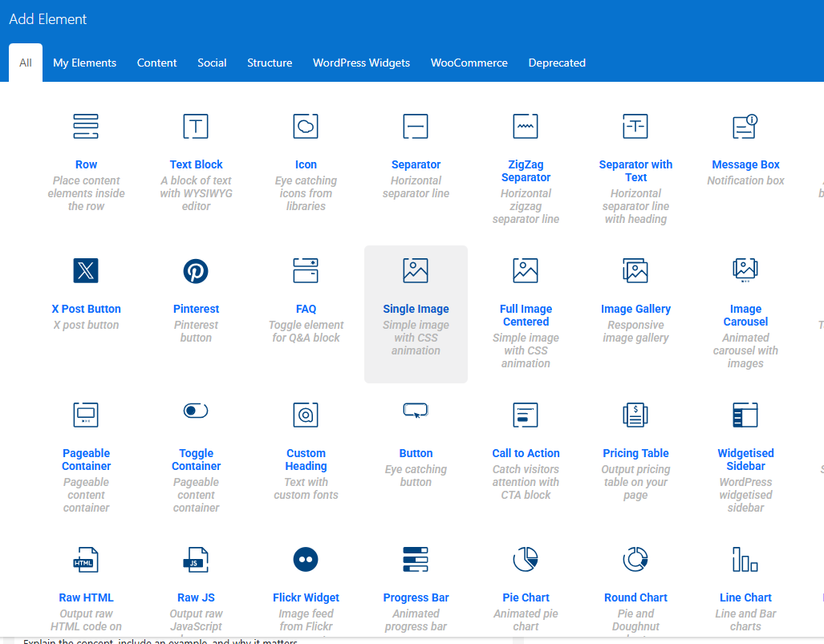Screen dimensions: 824x644
Task: Add a Text Block element
Action: coord(196,164)
